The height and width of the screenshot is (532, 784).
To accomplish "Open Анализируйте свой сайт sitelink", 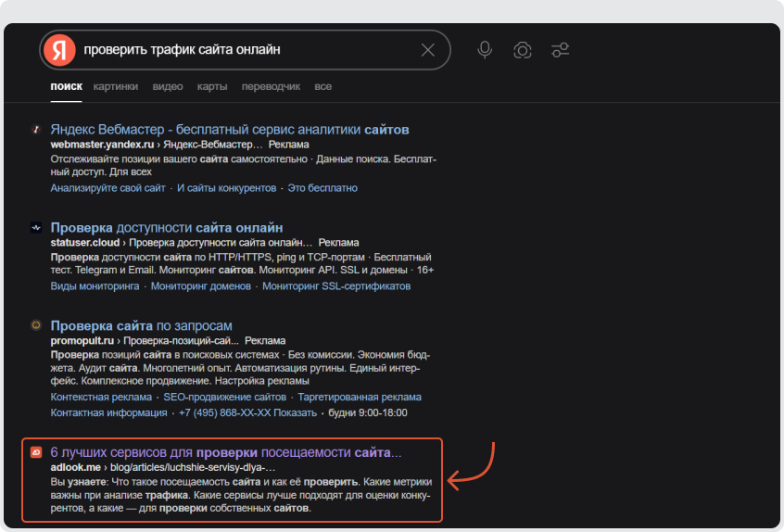I will (x=107, y=188).
